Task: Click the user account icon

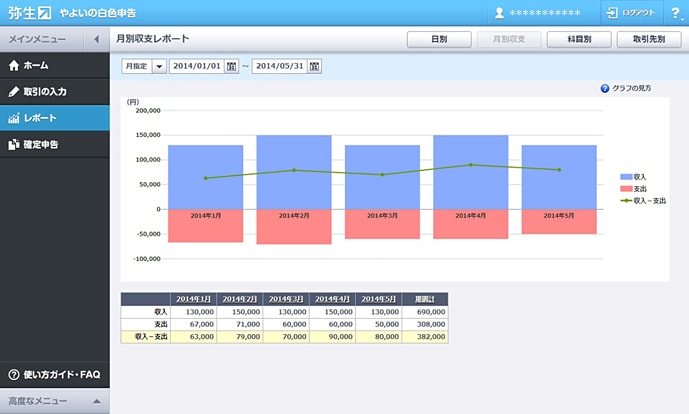Action: click(499, 13)
